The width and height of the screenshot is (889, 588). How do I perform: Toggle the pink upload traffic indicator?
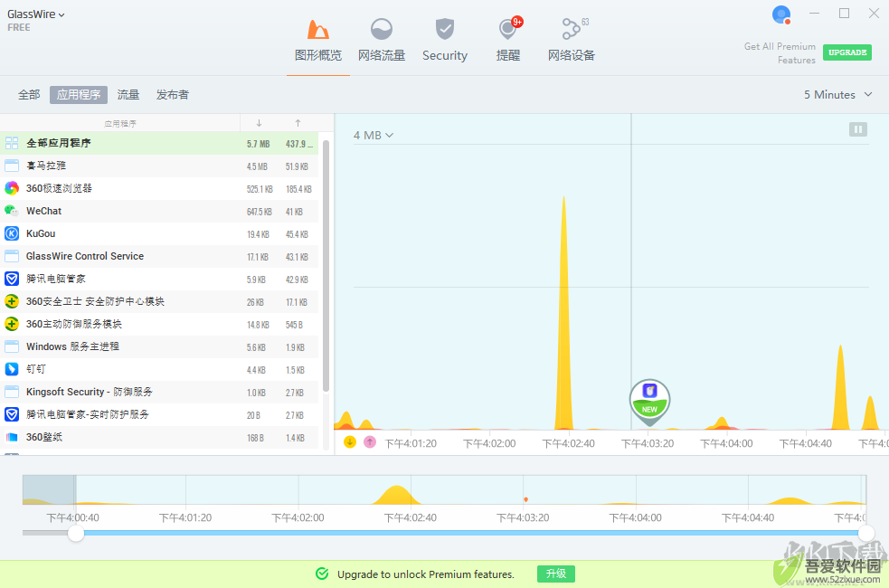tap(370, 441)
